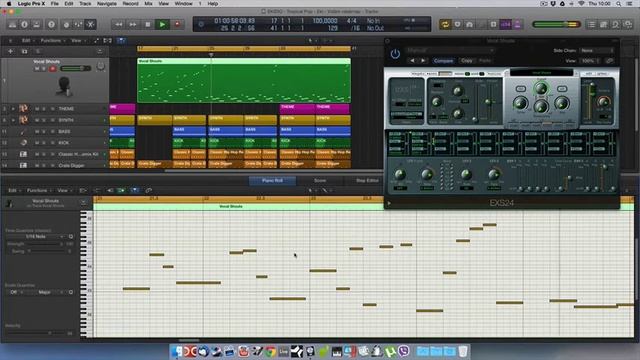Open Spotlight search in menu bar

point(618,4)
